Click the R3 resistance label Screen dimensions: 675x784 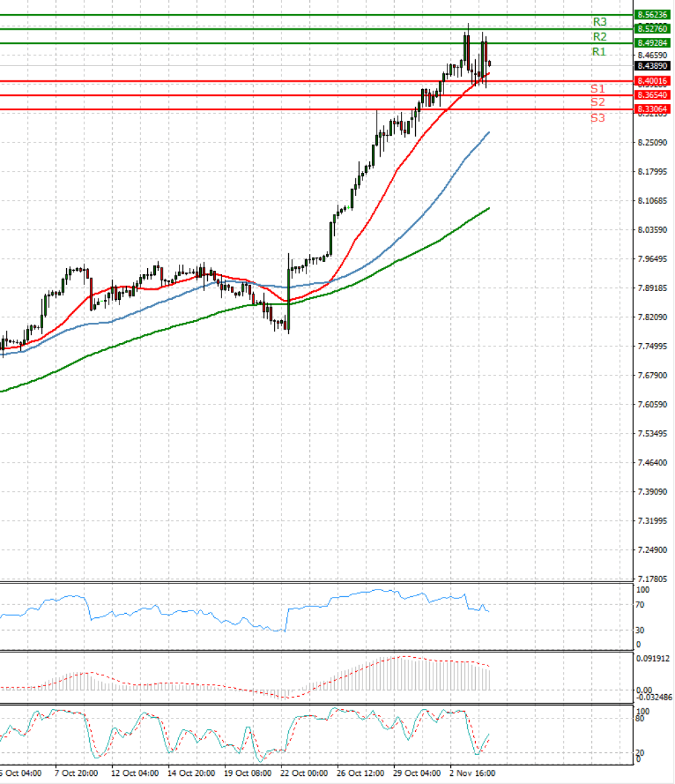pos(599,22)
